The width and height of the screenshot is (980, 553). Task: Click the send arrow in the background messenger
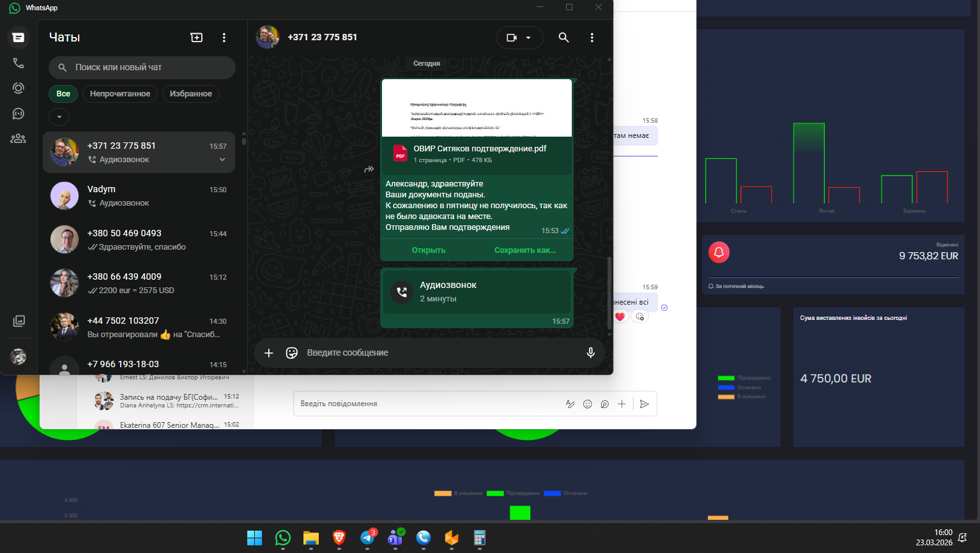(x=645, y=404)
